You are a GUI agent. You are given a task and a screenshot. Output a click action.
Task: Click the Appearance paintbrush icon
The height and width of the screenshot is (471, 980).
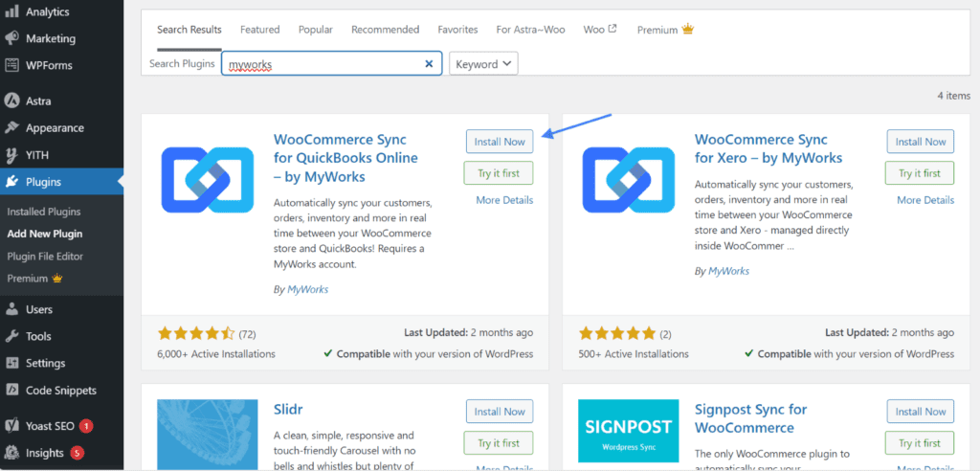point(11,127)
